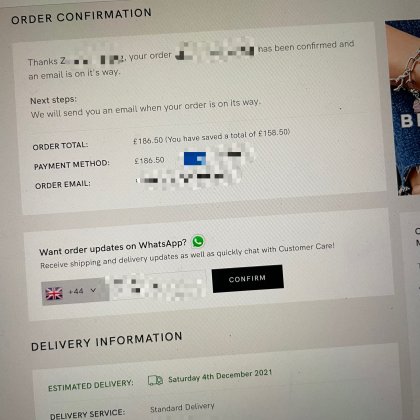Click the Standard Delivery service text

point(182,407)
